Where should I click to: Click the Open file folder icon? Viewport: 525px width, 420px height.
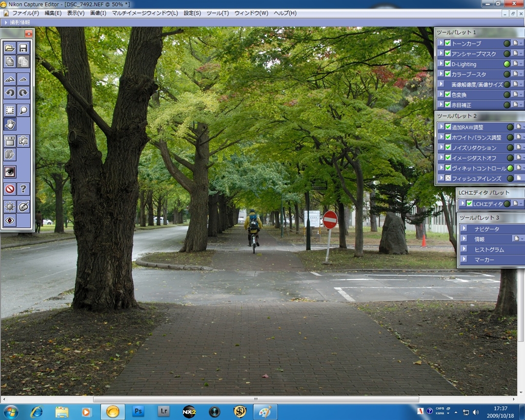[10, 48]
